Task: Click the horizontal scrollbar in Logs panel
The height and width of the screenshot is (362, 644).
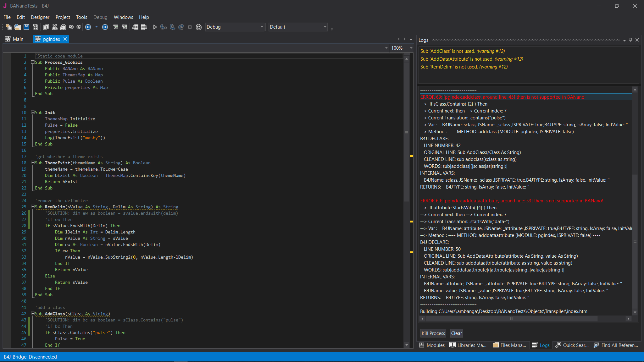Action: point(511,319)
